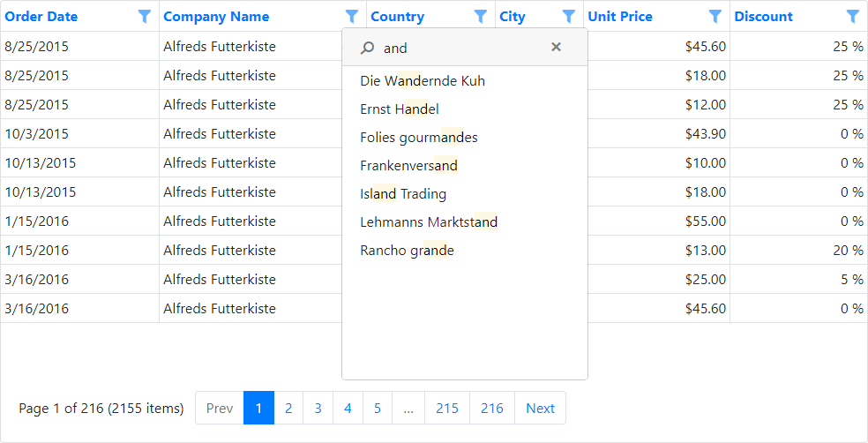
Task: Pick Folies gourmandes from the list
Action: [x=418, y=138]
